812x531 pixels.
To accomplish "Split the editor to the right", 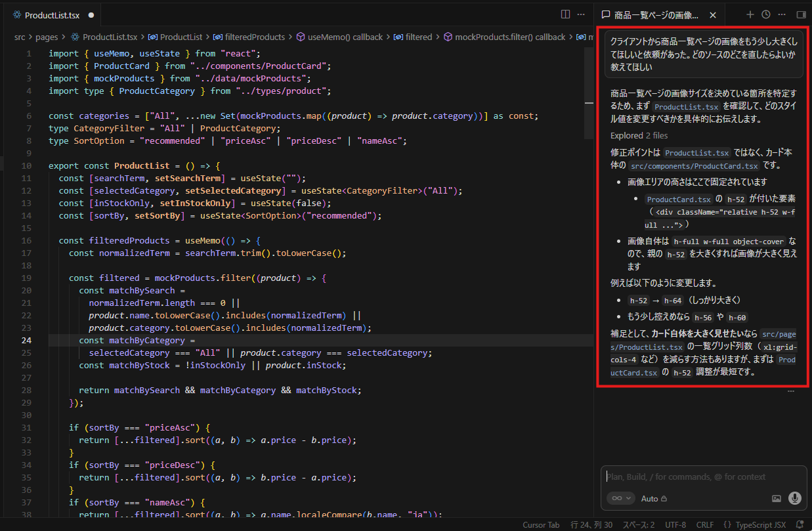I will (x=565, y=14).
